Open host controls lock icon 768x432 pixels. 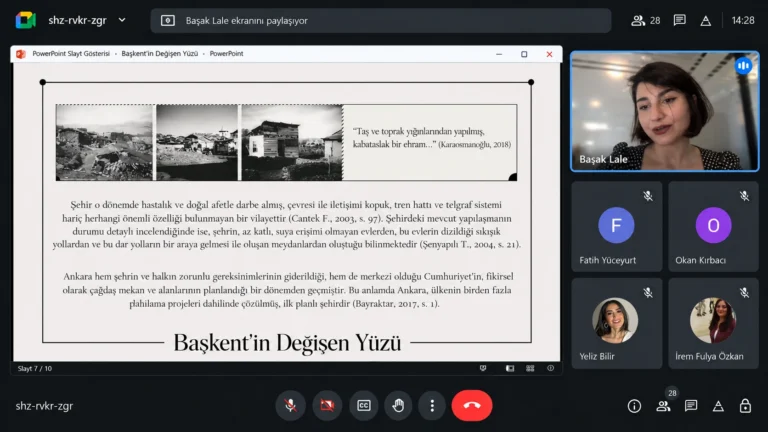pos(745,406)
